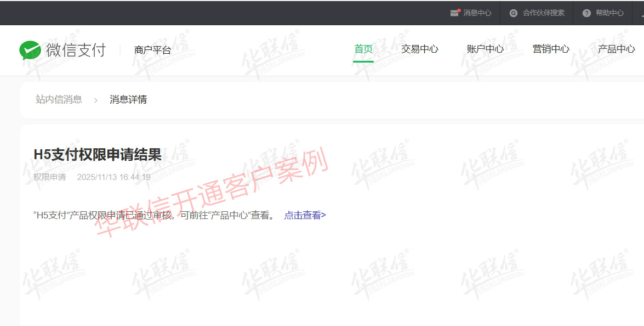Follow the 点击查看> link

pos(305,215)
